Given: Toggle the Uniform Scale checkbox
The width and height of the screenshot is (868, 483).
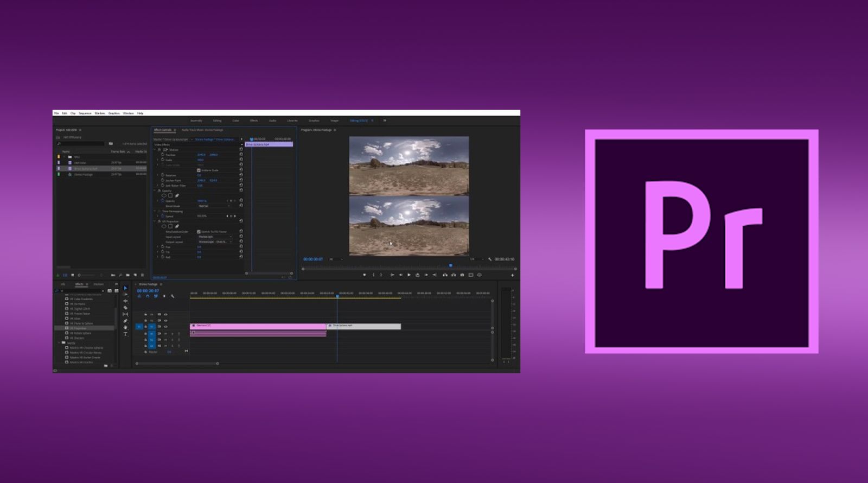Looking at the screenshot, I should pos(199,170).
